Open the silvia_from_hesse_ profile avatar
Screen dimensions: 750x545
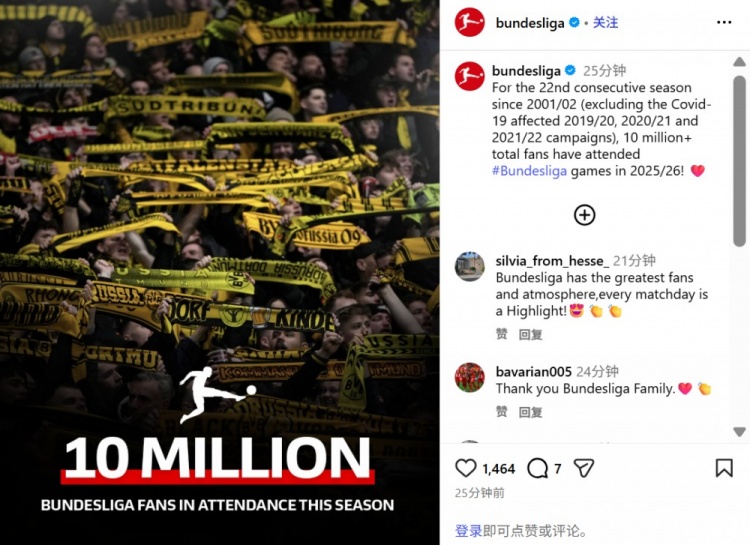pyautogui.click(x=469, y=267)
